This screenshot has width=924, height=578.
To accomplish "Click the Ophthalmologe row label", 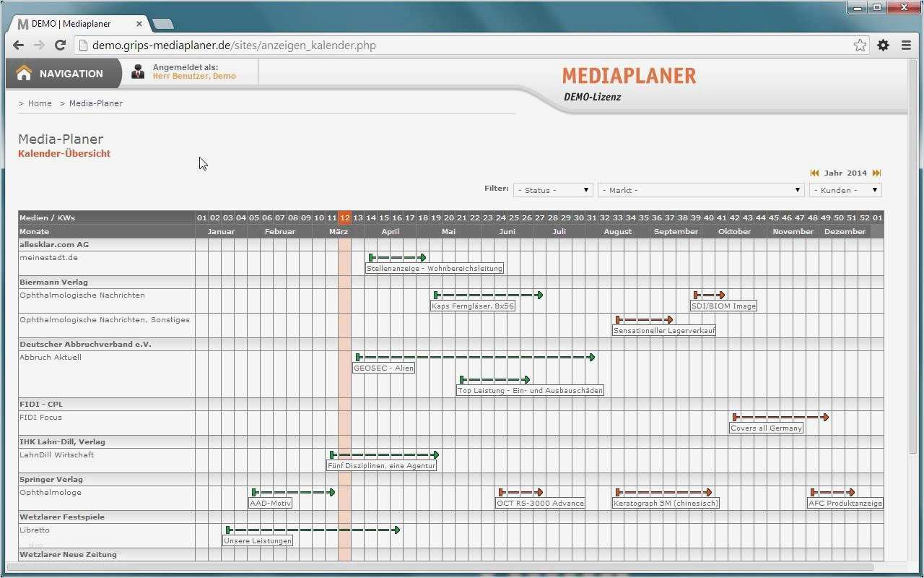I will click(51, 492).
